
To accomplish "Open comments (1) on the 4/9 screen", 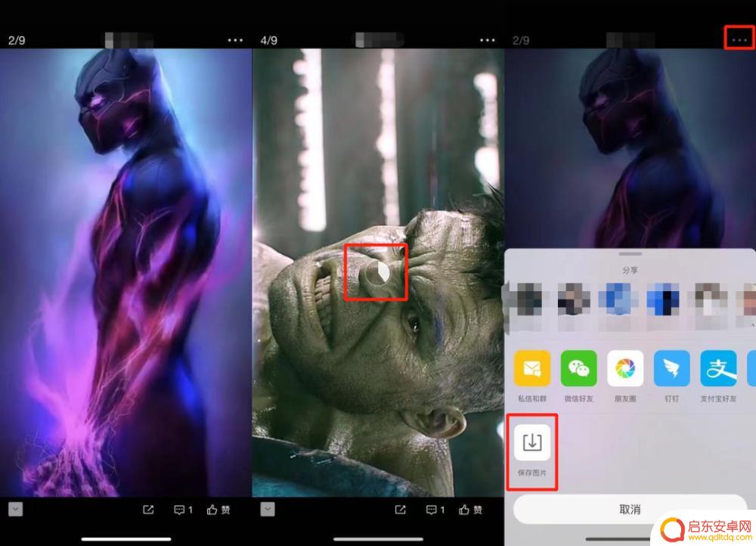I will [435, 510].
